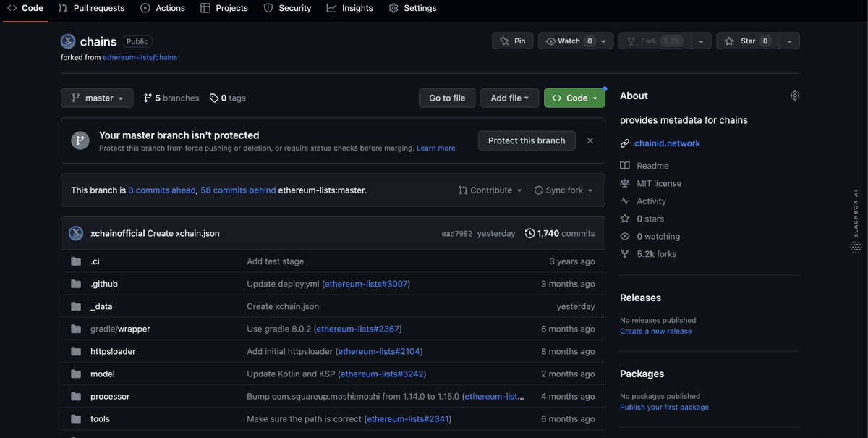View the 0 stars list

642,219
